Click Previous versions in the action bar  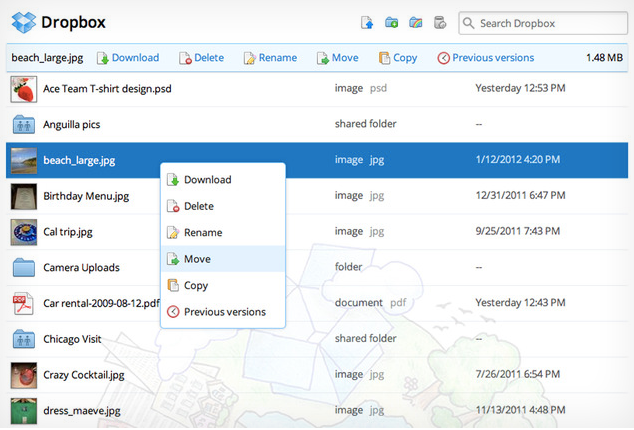coord(485,58)
